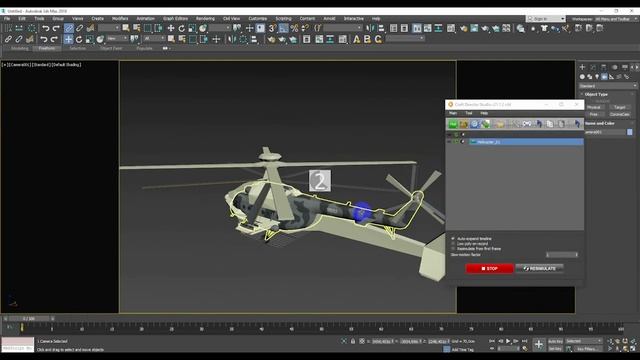Select the Cameras category in command panel
The height and width of the screenshot is (360, 640).
tap(604, 77)
